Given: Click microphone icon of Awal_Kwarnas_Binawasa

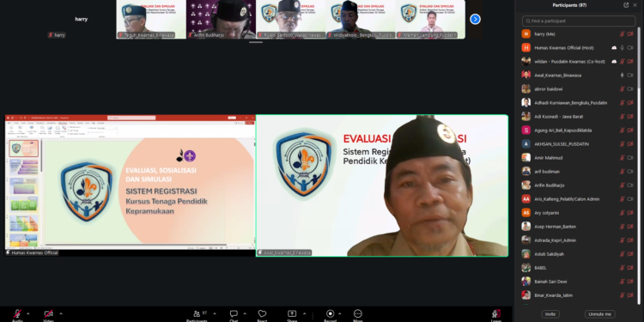Looking at the screenshot, I should [623, 76].
